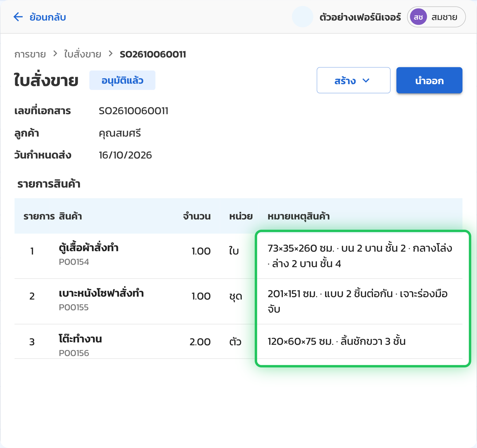Viewport: 477px width, 448px height.
Task: Select note starting 201×151 ซม.
Action: pyautogui.click(x=357, y=301)
